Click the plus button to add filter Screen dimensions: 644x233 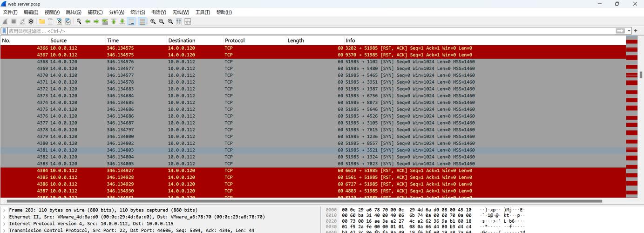(636, 31)
